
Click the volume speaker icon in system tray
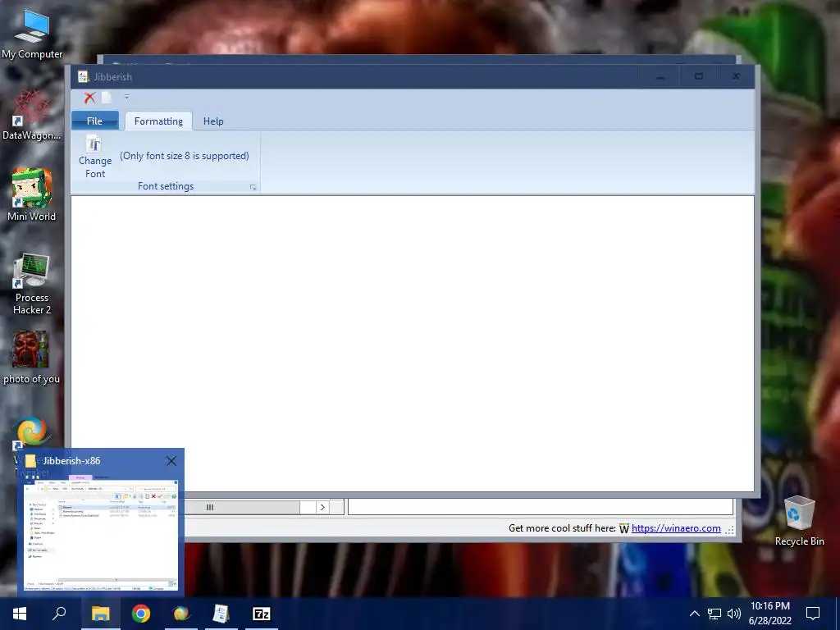point(734,614)
